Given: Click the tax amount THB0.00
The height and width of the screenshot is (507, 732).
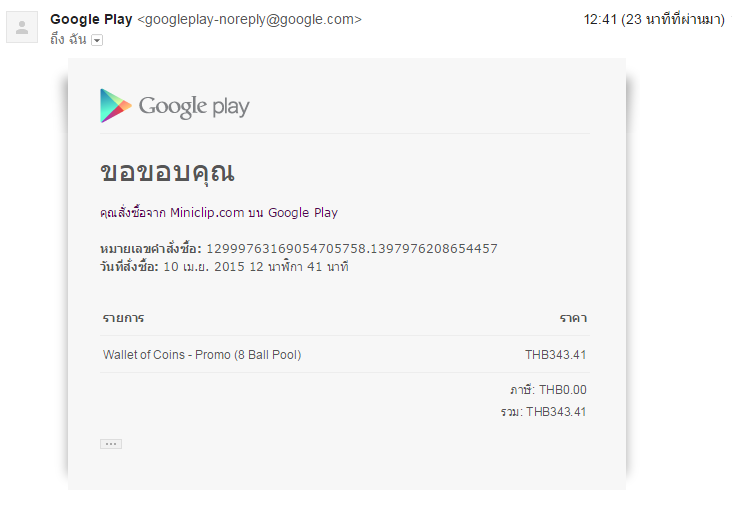Looking at the screenshot, I should point(563,390).
